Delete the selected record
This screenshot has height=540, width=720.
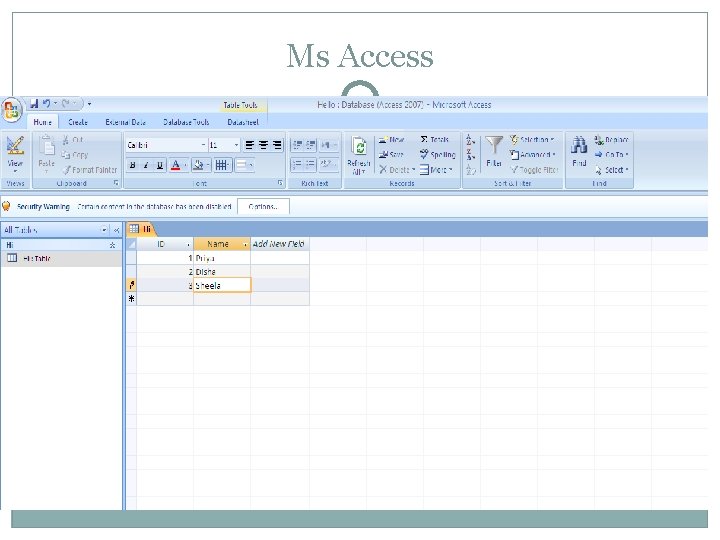(x=395, y=170)
